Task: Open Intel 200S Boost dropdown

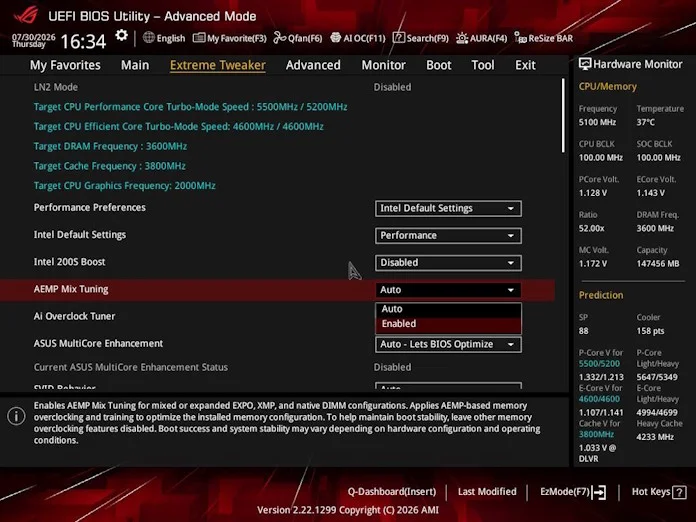Action: (x=448, y=263)
